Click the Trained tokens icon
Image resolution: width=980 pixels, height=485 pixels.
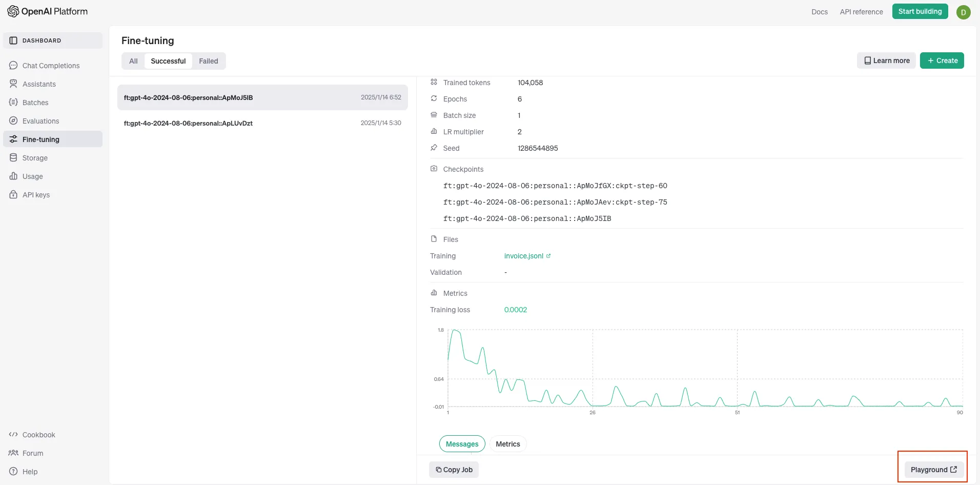[x=434, y=82]
